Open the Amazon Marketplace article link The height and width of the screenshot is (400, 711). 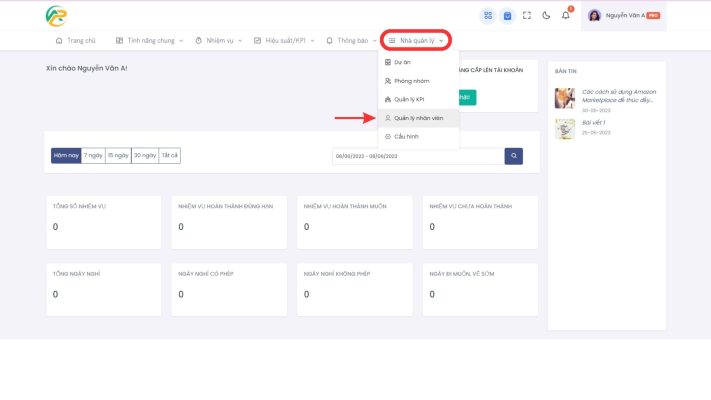618,96
